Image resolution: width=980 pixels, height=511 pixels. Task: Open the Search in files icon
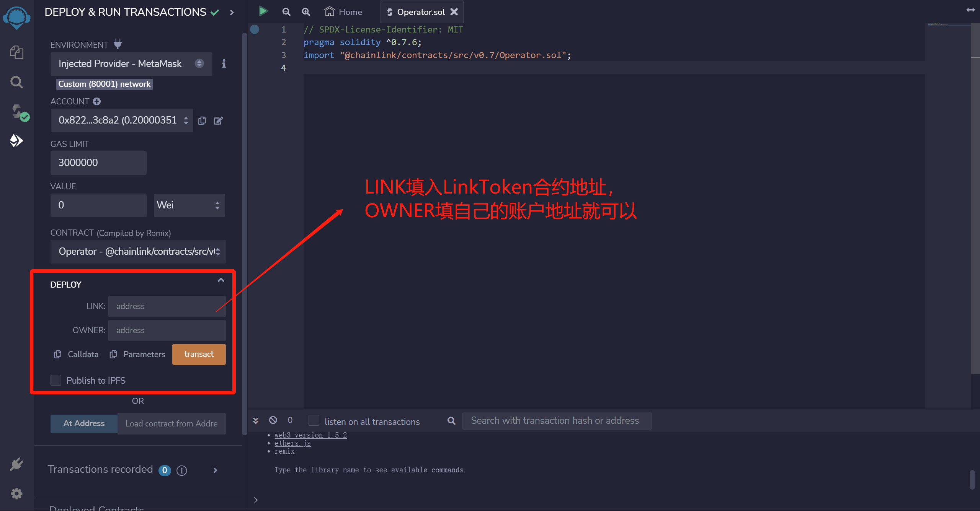[x=16, y=82]
